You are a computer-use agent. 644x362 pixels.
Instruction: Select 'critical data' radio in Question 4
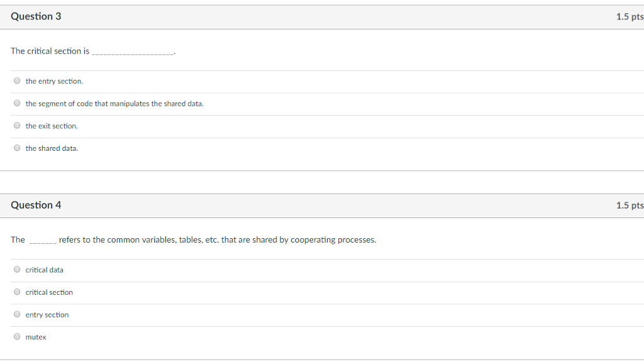pyautogui.click(x=17, y=269)
